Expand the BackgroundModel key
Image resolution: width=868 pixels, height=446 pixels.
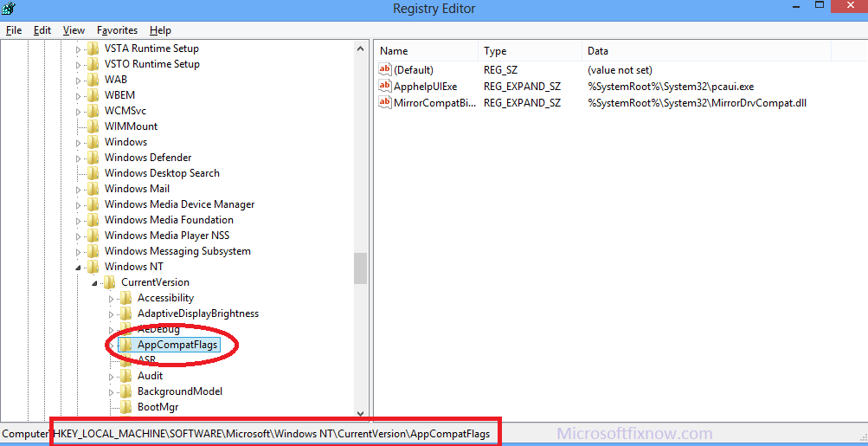coord(112,391)
